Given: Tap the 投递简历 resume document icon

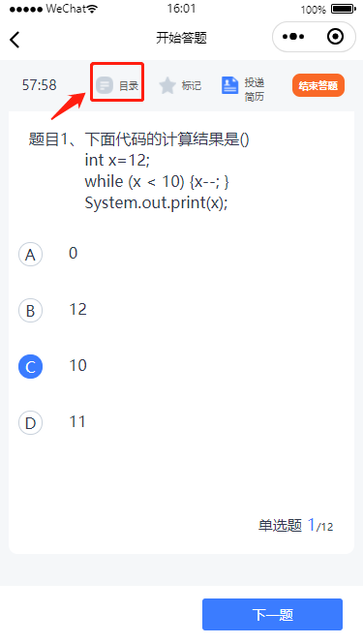Looking at the screenshot, I should 230,85.
